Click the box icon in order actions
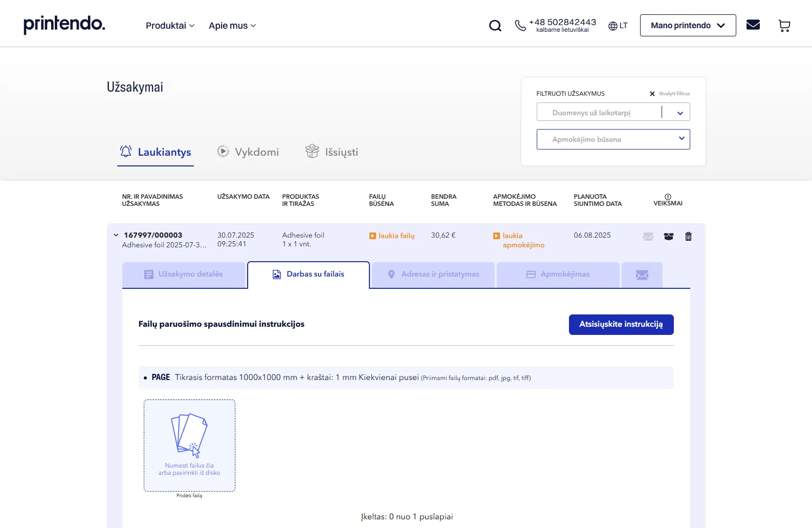The image size is (812, 528). (x=668, y=236)
